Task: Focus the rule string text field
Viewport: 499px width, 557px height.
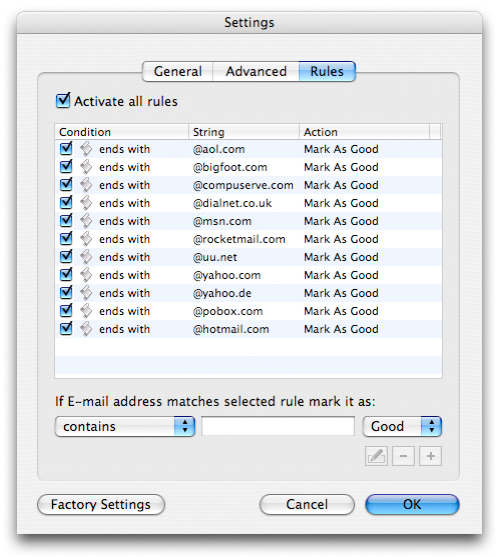Action: [x=278, y=426]
